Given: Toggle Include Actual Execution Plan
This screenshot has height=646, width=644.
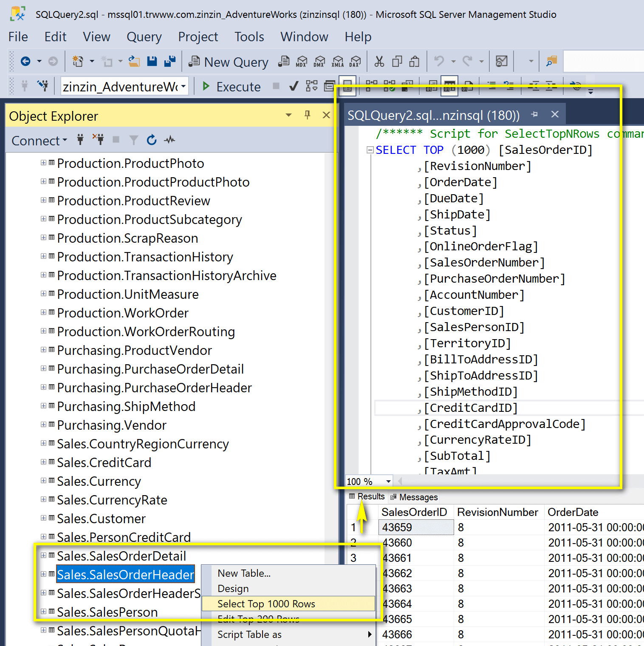Looking at the screenshot, I should coord(372,86).
